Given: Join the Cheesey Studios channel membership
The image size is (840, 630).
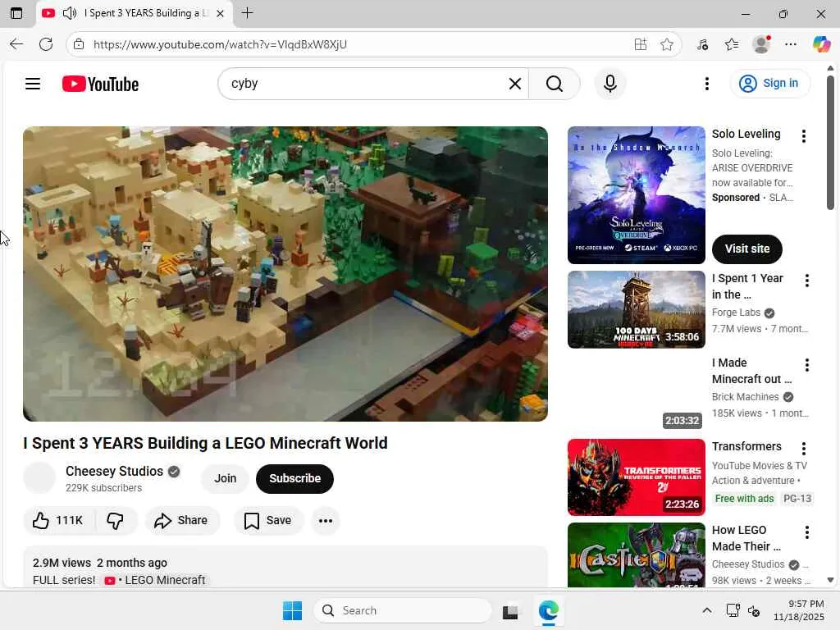Looking at the screenshot, I should (225, 478).
